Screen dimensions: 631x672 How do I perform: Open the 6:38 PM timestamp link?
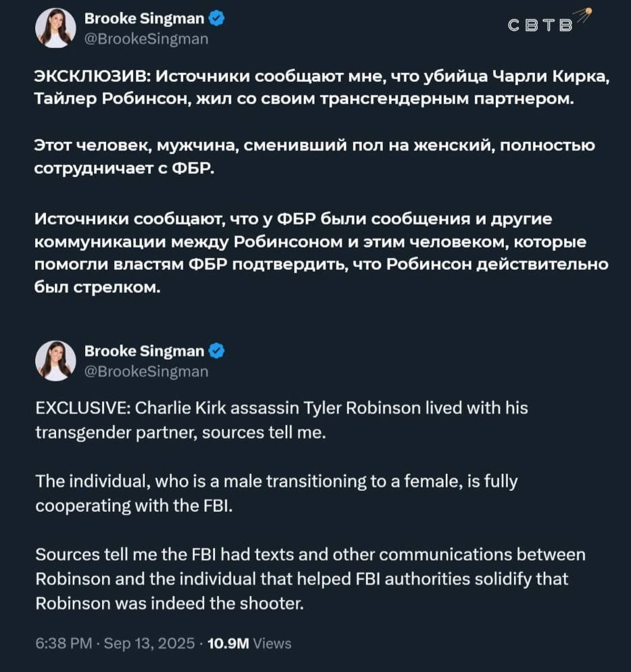tap(64, 643)
